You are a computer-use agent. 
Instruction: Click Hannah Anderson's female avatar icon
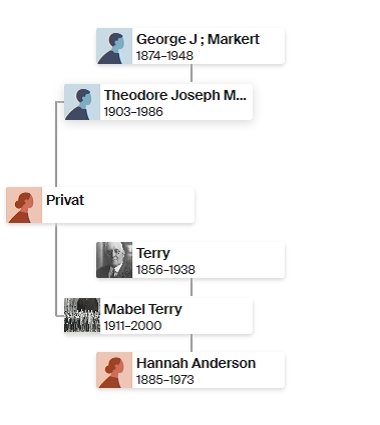click(114, 370)
